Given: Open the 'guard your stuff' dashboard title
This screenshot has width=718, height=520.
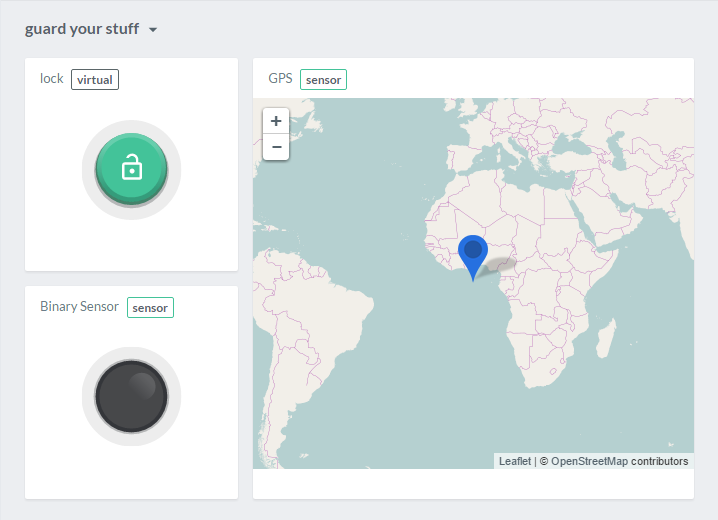Looking at the screenshot, I should pyautogui.click(x=82, y=29).
